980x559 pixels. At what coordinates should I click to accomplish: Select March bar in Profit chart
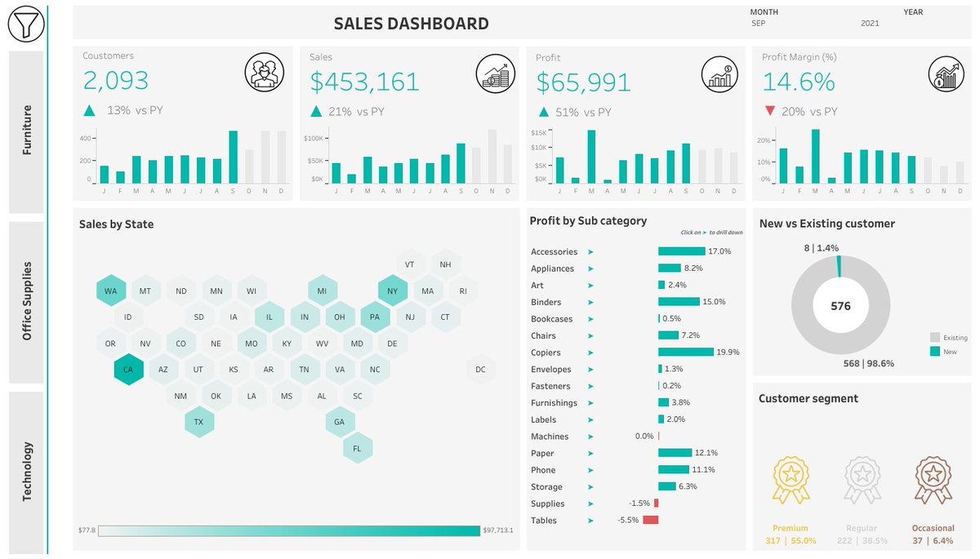click(x=591, y=157)
